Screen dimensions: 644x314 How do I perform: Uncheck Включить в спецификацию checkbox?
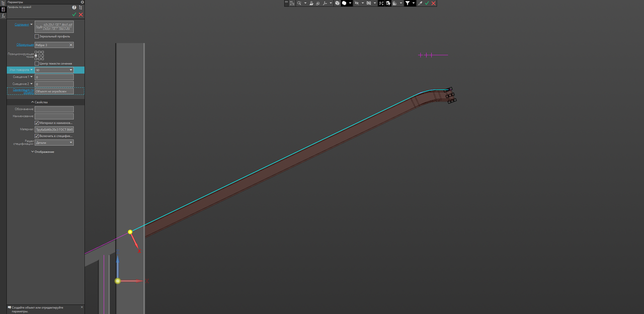click(x=37, y=136)
